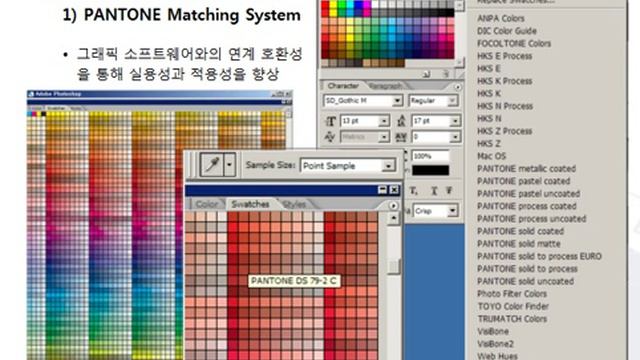Open the Metrics kerning dropdown
The height and width of the screenshot is (360, 640).
coord(383,137)
